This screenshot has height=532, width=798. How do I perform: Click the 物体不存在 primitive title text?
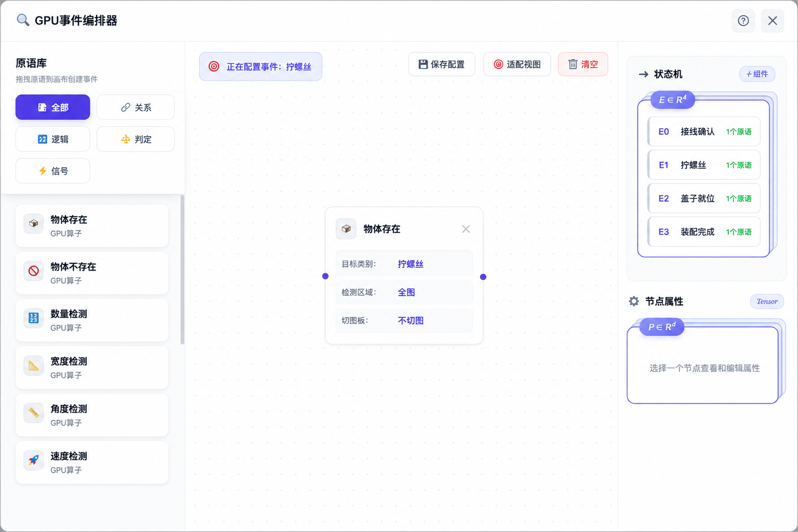click(73, 267)
